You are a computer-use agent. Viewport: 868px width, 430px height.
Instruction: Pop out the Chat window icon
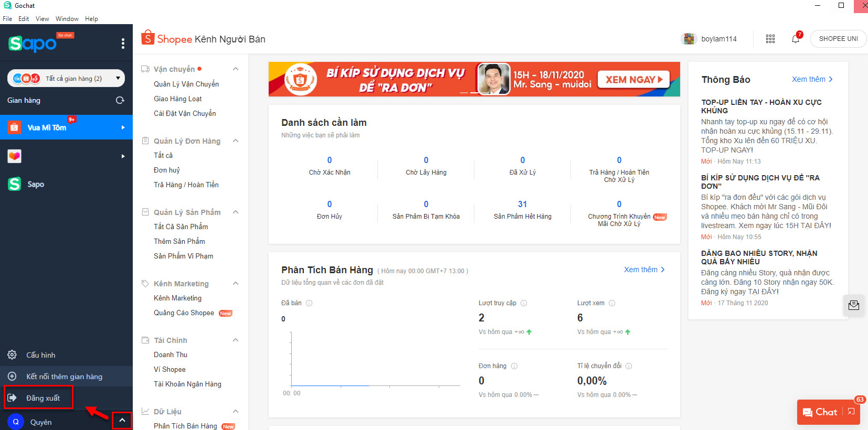click(x=851, y=412)
